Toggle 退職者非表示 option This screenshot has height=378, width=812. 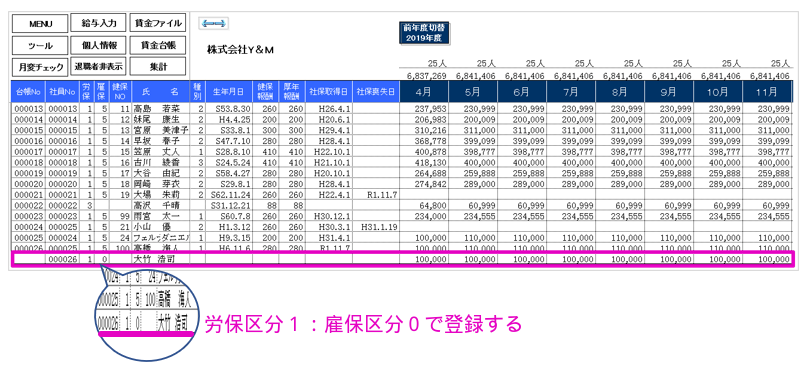[99, 66]
